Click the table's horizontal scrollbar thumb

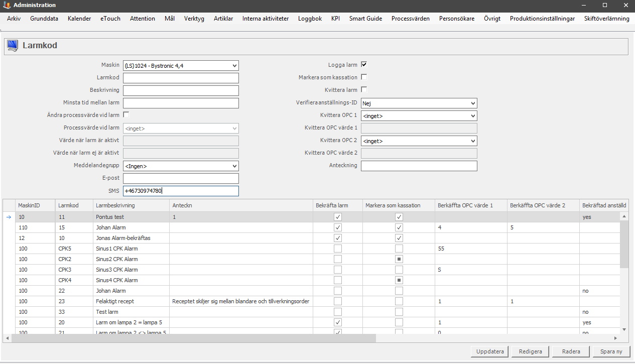[193, 338]
